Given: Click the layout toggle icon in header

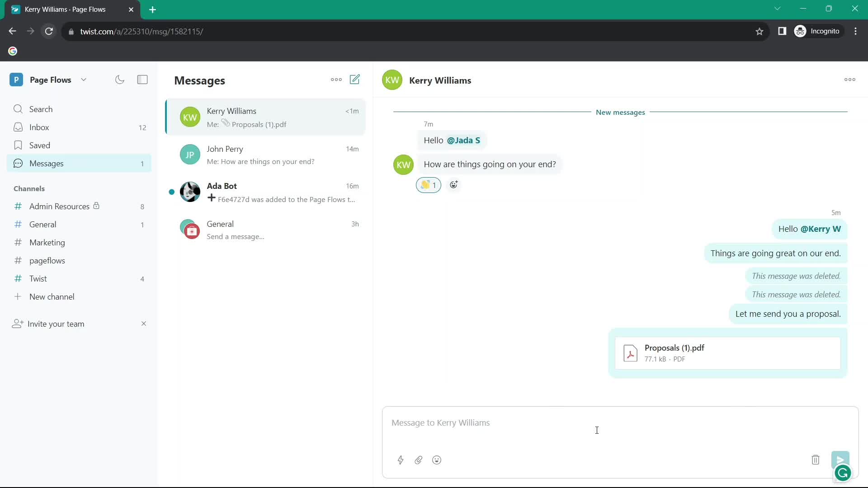Looking at the screenshot, I should click(x=142, y=79).
